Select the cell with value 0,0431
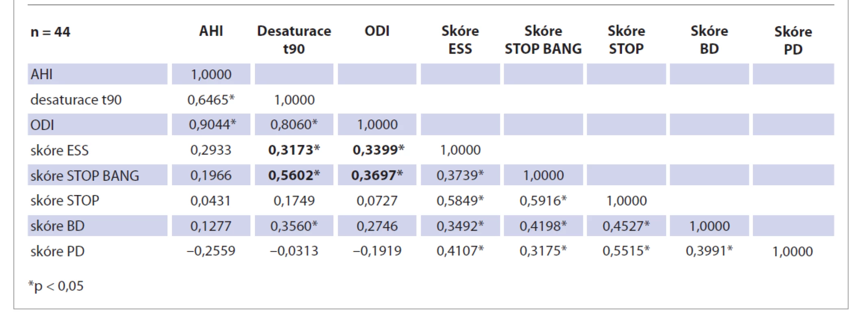Screen dimensions: 868x325 (x=211, y=200)
